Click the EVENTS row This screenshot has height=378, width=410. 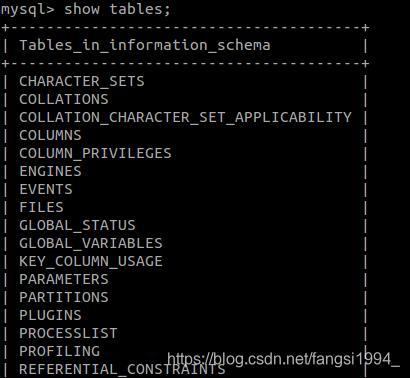pos(46,189)
